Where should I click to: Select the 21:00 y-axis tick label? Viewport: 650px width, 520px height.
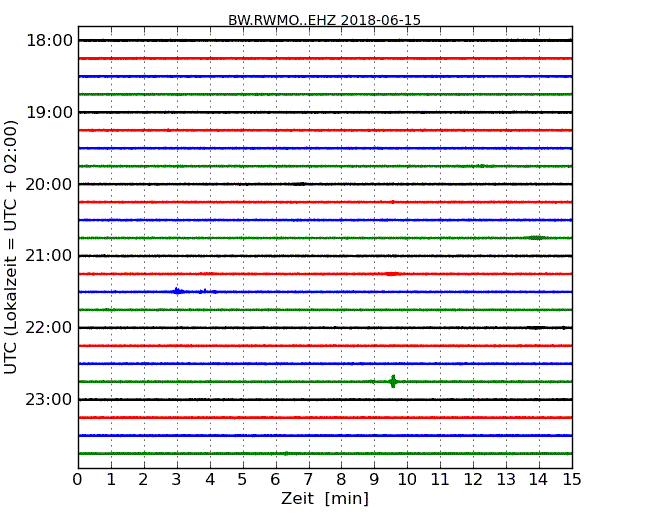pyautogui.click(x=49, y=256)
